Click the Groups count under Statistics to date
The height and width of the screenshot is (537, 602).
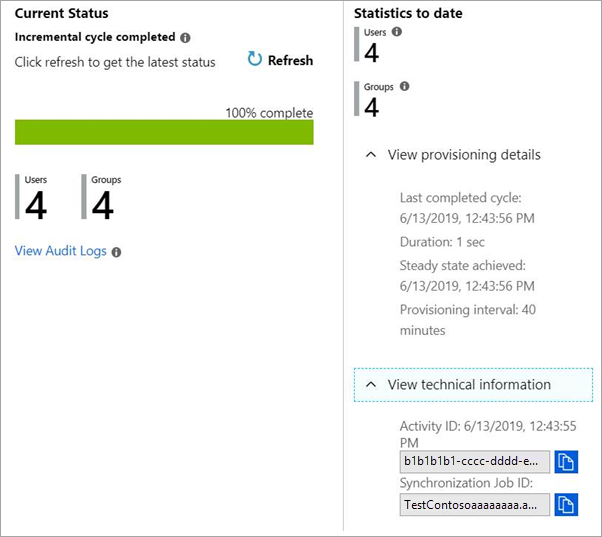[371, 107]
